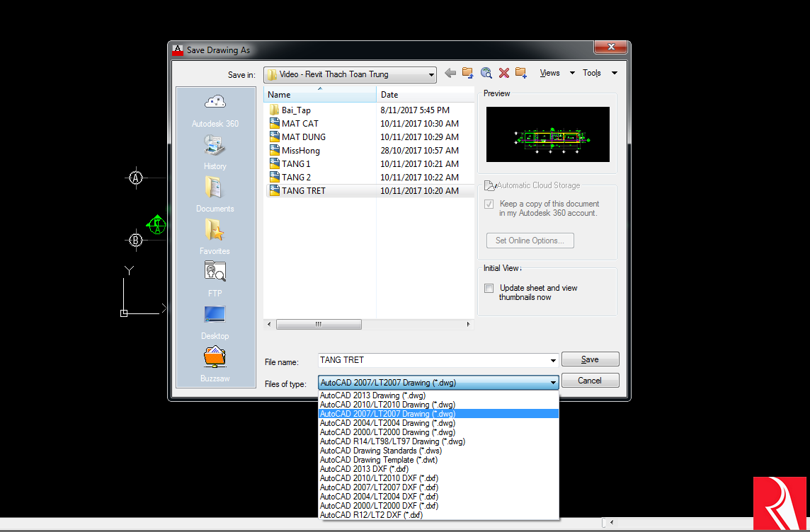Click file list scrollbar left arrow

(x=269, y=325)
